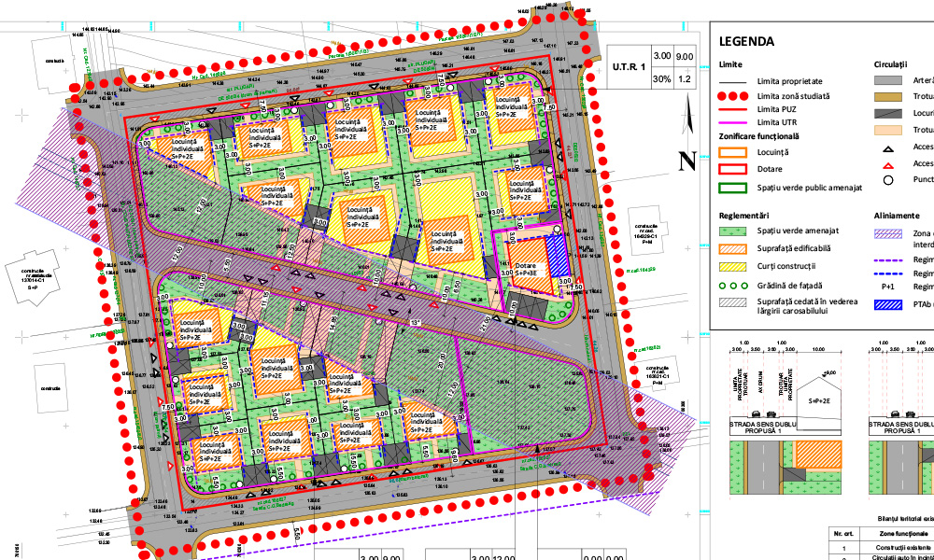The image size is (934, 560).
Task: Click the black Acces triangle in the legend
Action: click(x=887, y=149)
